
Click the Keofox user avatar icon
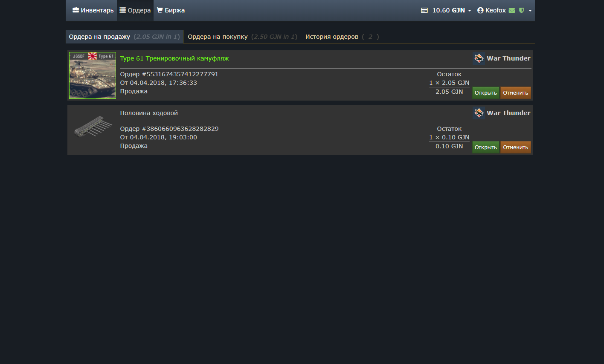[480, 10]
